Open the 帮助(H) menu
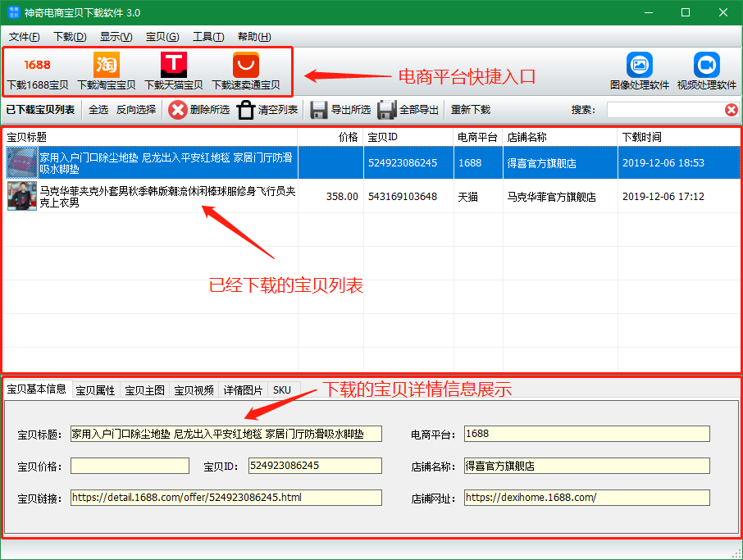 click(x=254, y=37)
